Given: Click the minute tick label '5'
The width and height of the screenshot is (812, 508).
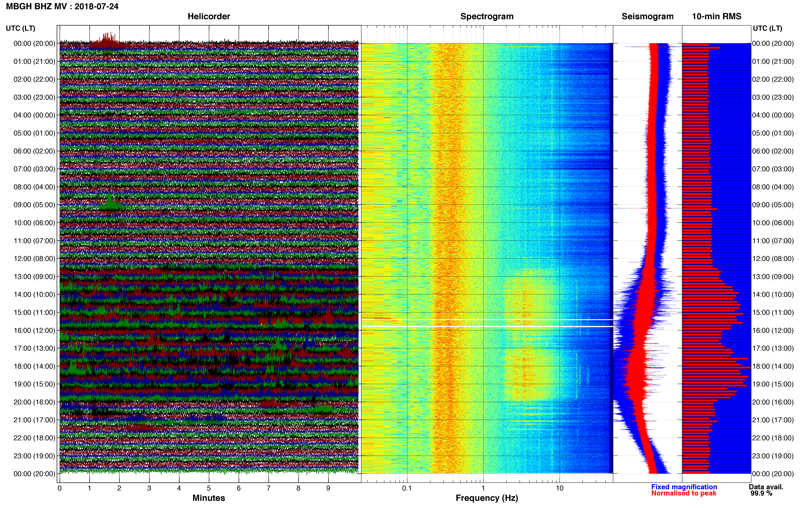Looking at the screenshot, I should [x=209, y=488].
